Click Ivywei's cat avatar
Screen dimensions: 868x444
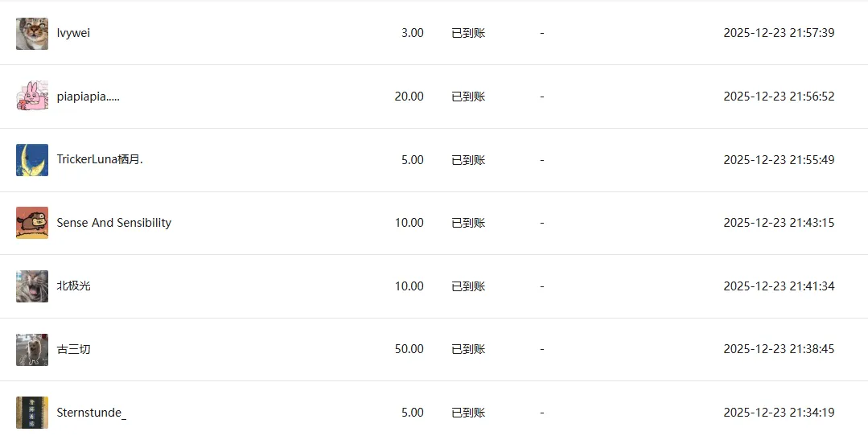tap(32, 33)
